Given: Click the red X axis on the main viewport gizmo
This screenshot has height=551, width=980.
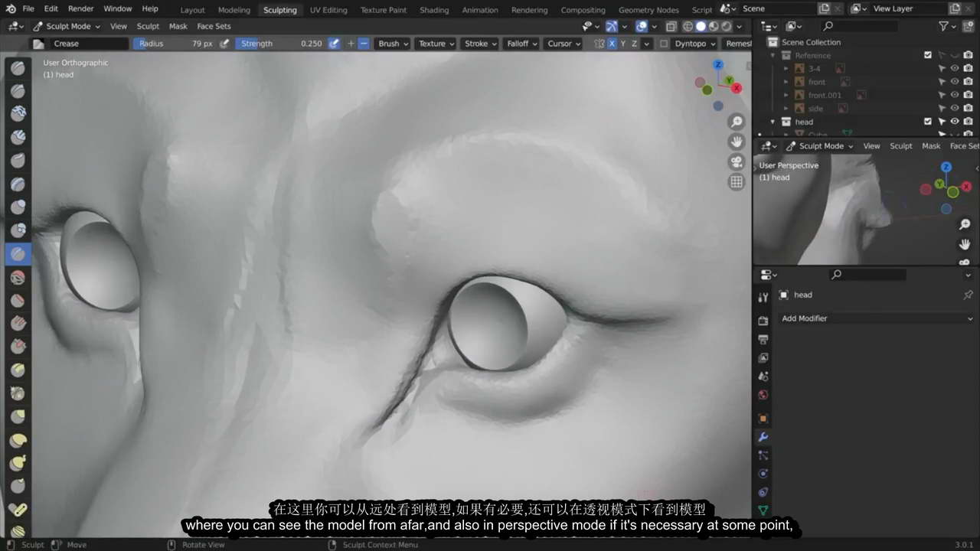Looking at the screenshot, I should 737,88.
